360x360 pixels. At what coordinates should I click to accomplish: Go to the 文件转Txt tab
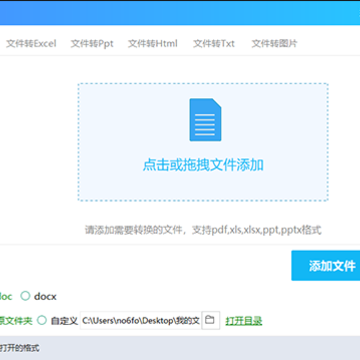pos(214,44)
